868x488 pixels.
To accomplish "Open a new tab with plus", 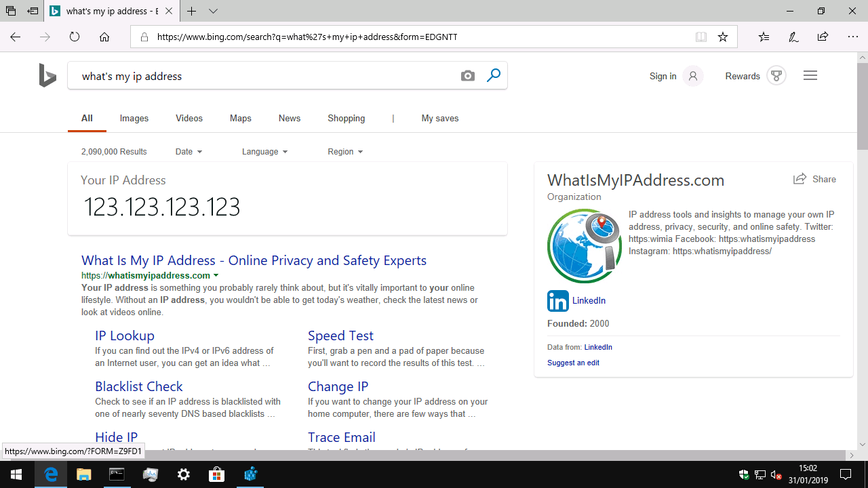I will 192,12.
